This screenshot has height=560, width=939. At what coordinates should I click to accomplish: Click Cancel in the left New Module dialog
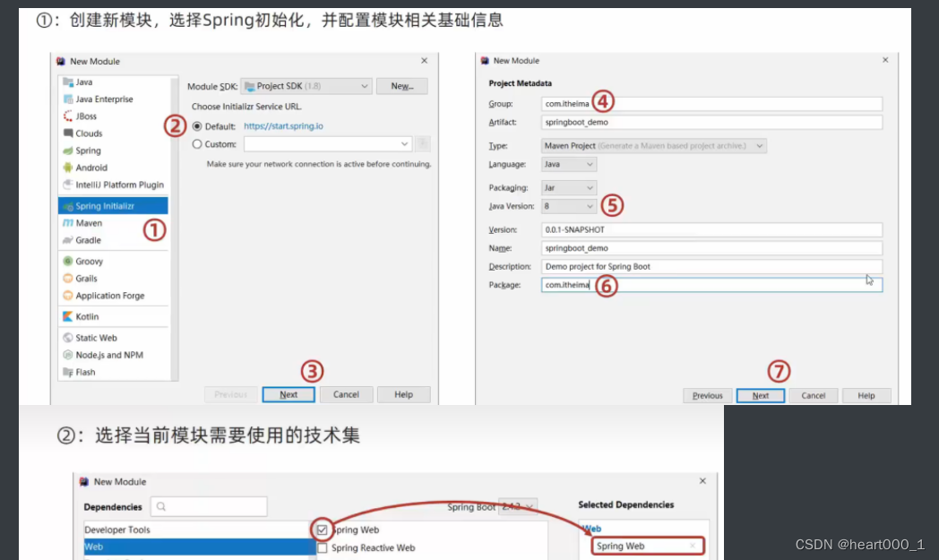(x=346, y=395)
